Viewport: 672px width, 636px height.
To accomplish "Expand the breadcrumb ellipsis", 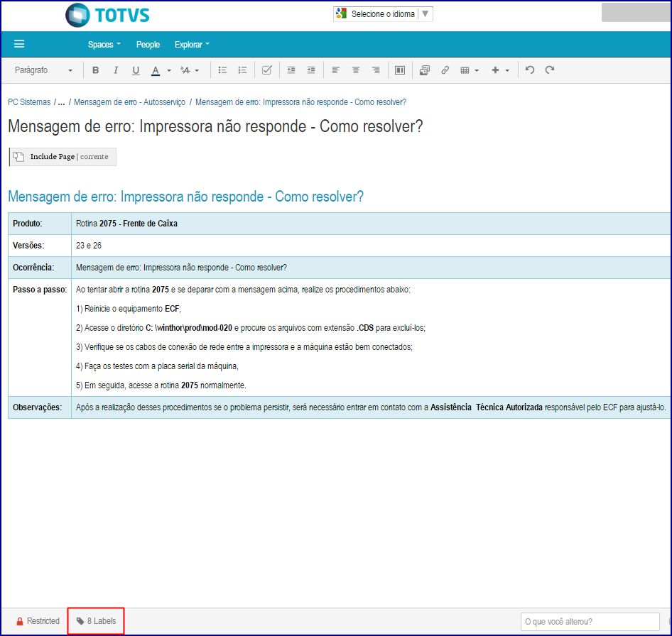I will pyautogui.click(x=61, y=102).
